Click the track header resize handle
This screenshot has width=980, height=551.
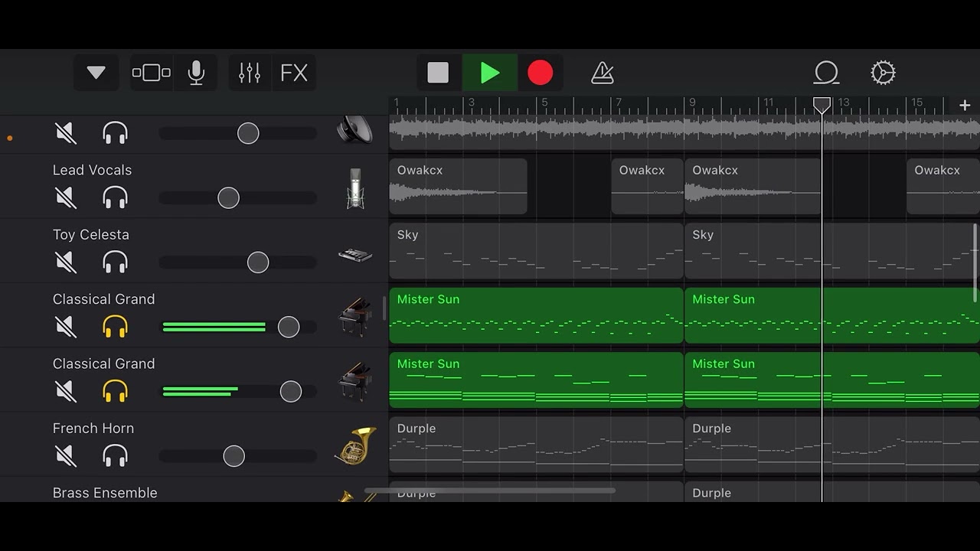(384, 308)
